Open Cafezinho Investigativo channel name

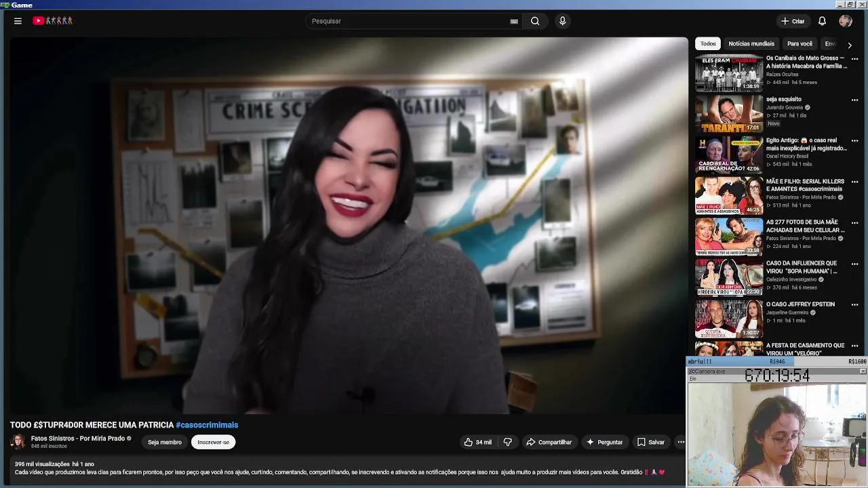[791, 279]
